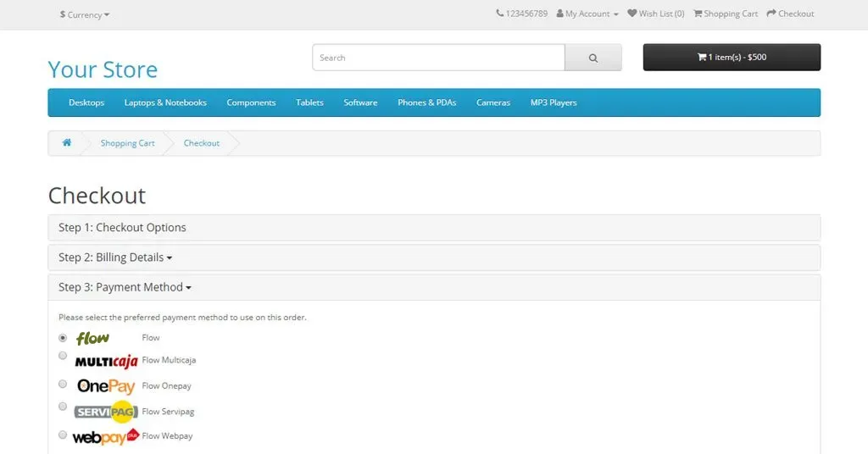
Task: Click the Servipag logo
Action: [106, 412]
